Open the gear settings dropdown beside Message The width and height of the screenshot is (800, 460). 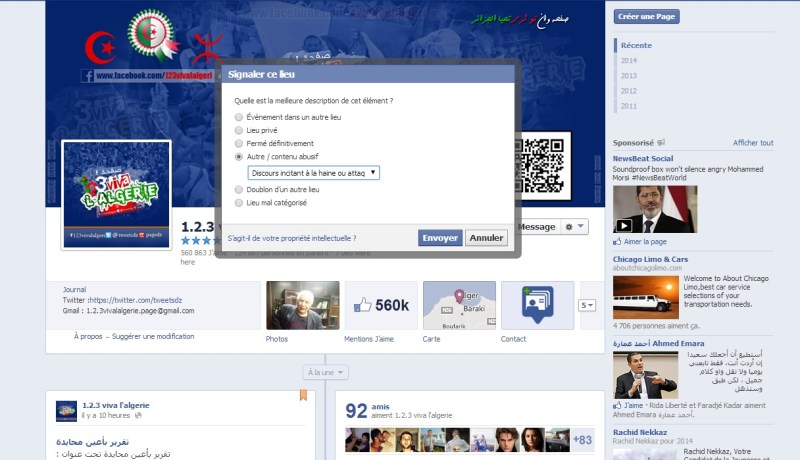(574, 227)
